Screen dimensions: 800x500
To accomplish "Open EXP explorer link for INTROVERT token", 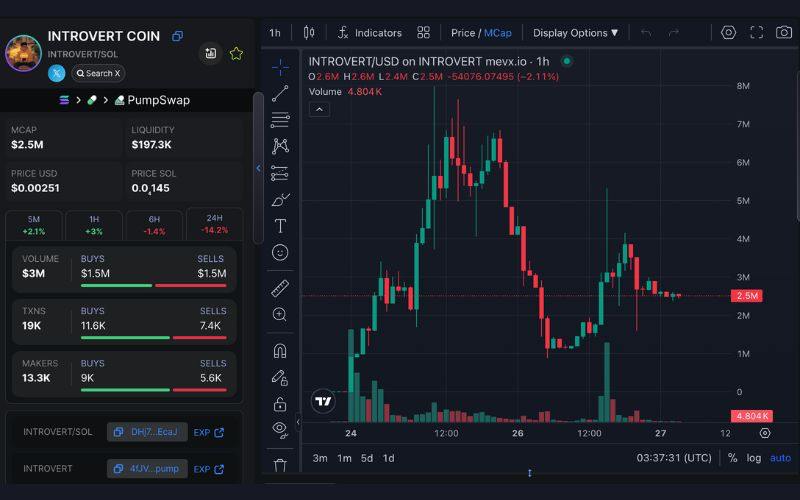I will (209, 469).
